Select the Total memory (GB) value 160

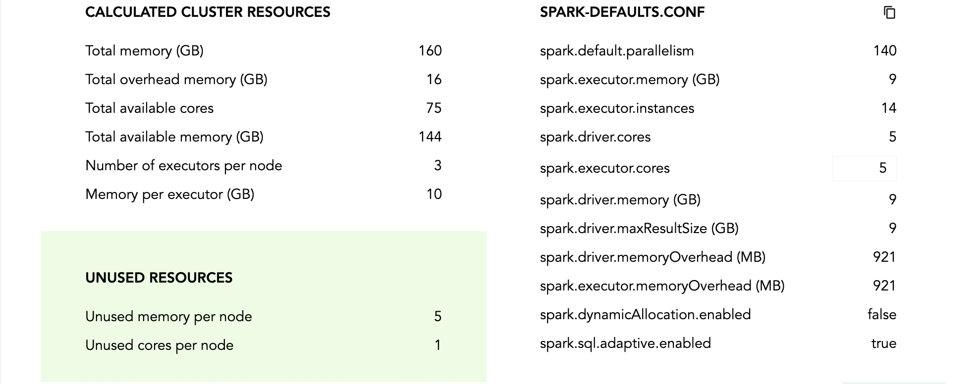[429, 50]
